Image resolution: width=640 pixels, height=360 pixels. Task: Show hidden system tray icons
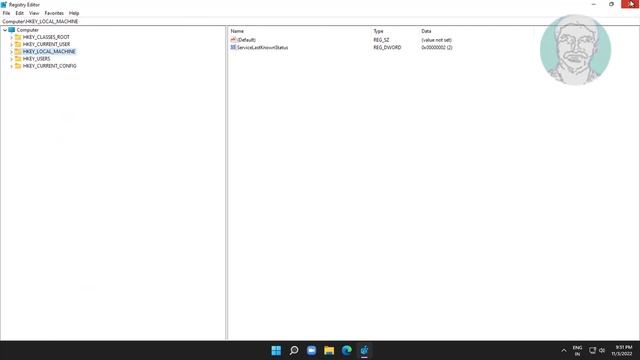[564, 350]
